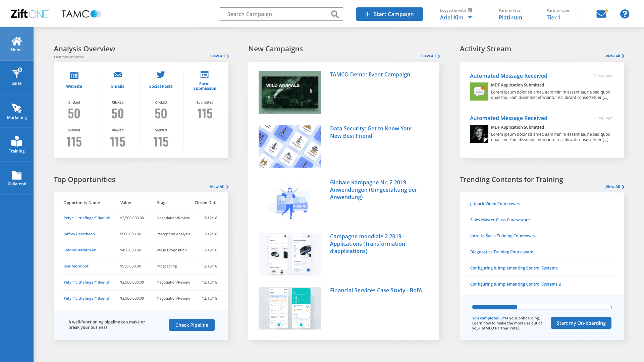Click the search magnifier icon
644x362 pixels.
coord(335,14)
